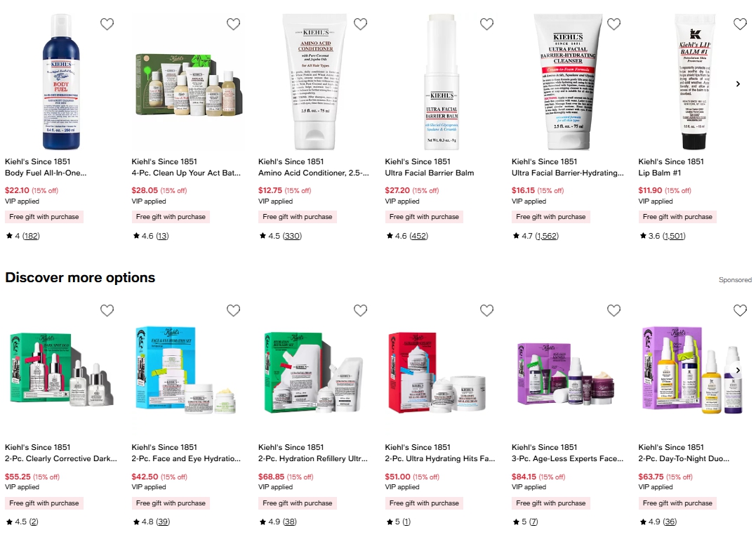This screenshot has height=544, width=756.
Task: Click Free gift with purchase on Amino Acid Conditioner
Action: point(298,217)
